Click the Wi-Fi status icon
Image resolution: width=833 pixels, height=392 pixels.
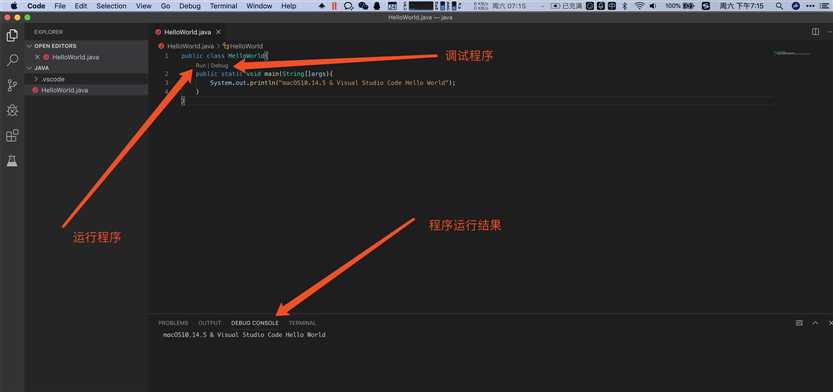click(x=639, y=6)
